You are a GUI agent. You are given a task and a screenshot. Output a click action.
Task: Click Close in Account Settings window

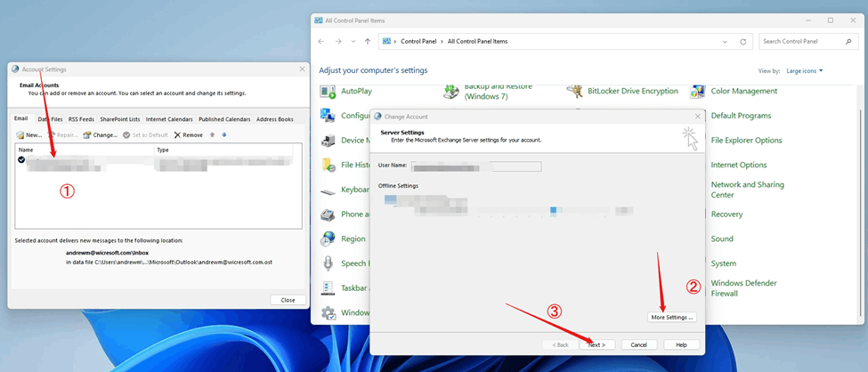(288, 300)
